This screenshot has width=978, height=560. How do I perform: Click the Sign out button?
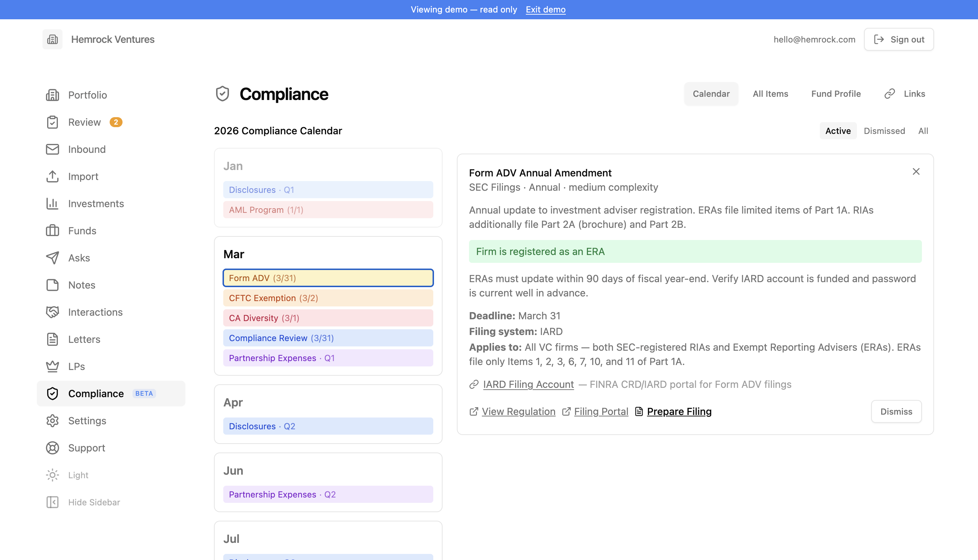point(899,39)
